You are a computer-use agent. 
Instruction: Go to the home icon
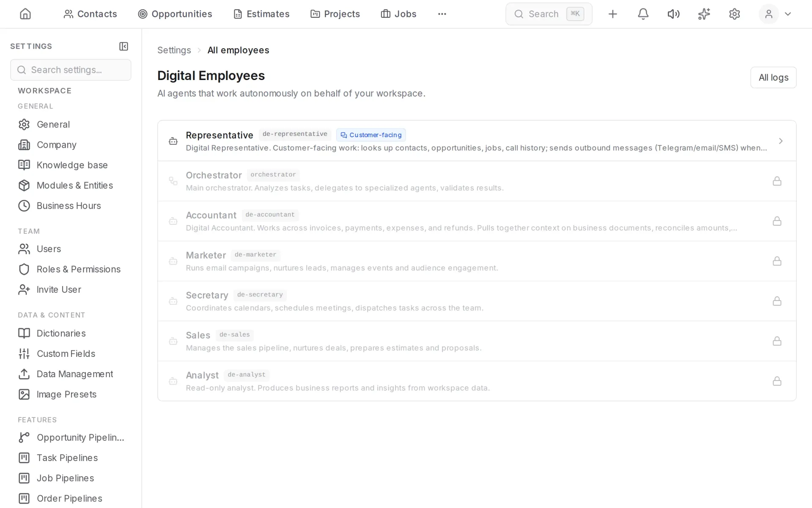(x=25, y=14)
